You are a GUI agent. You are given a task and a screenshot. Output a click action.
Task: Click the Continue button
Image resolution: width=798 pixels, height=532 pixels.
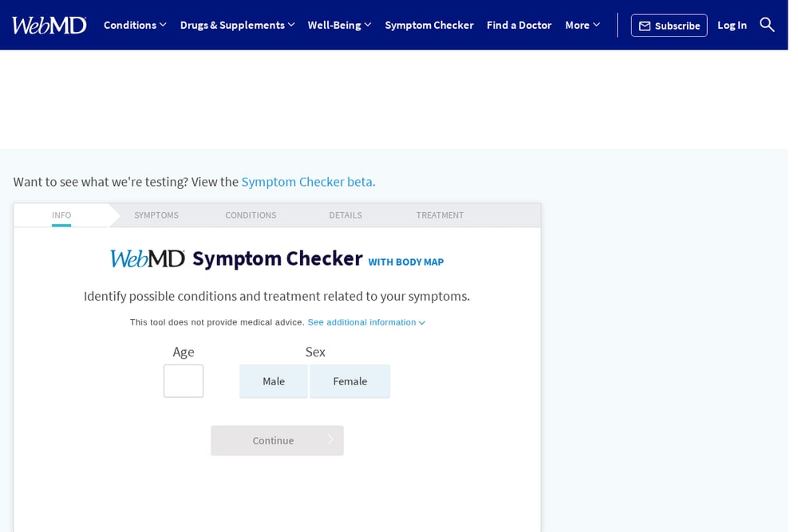[277, 440]
